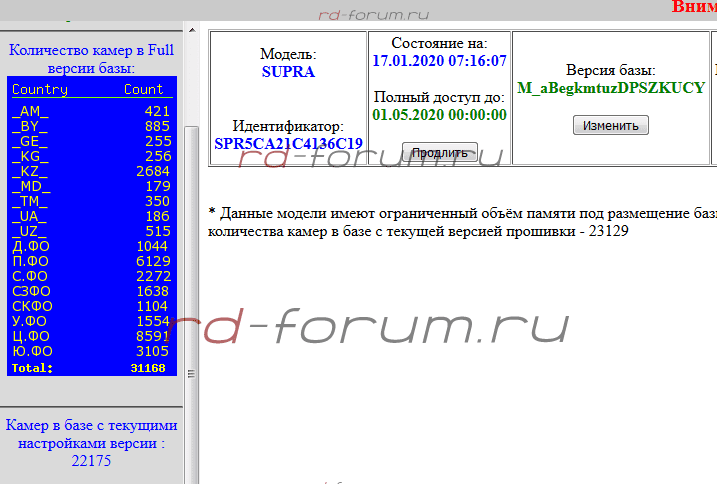Click database version M_aBegkmtuzDPSZKUCY
This screenshot has width=717, height=484.
coord(611,88)
